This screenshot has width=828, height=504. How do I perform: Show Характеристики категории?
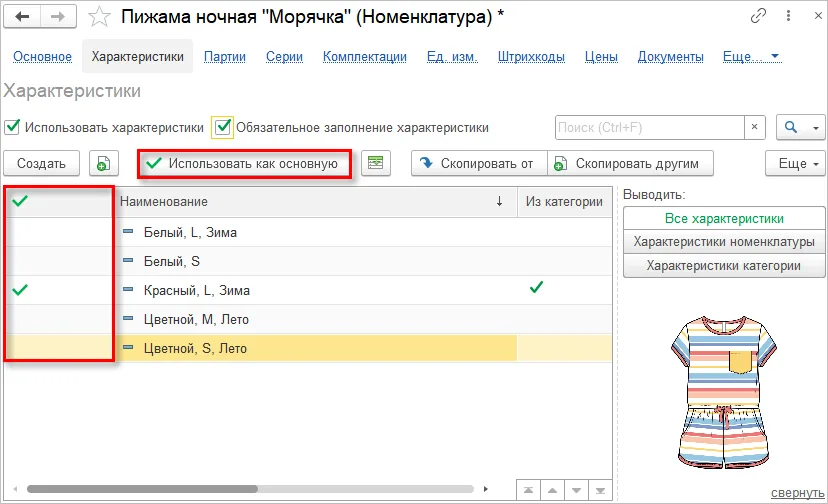point(724,265)
